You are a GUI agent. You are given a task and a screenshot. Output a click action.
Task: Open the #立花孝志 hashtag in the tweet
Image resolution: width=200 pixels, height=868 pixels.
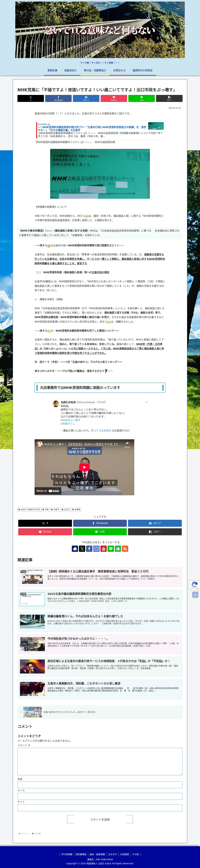point(106,430)
